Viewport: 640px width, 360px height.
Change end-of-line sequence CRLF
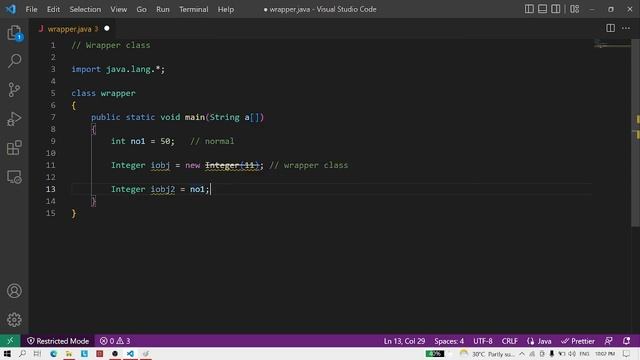(x=509, y=341)
